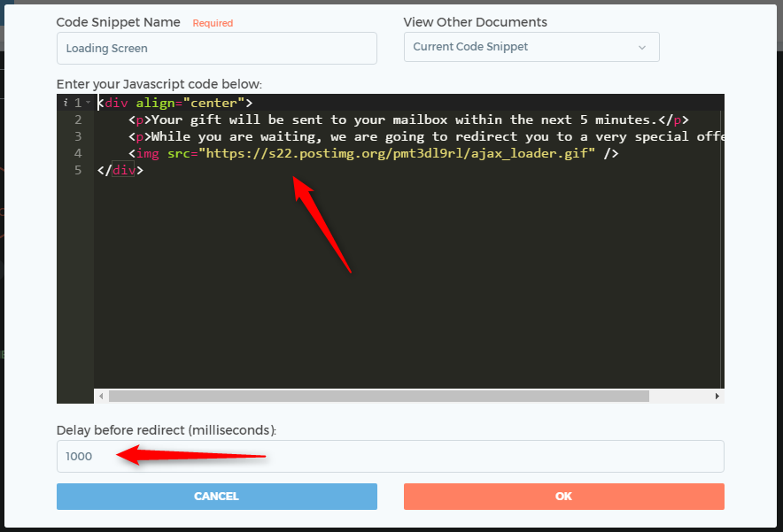Click the CANCEL button

pos(217,496)
